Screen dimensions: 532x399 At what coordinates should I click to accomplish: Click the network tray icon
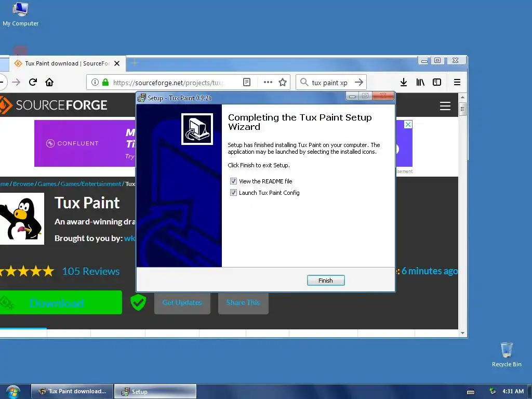(493, 391)
